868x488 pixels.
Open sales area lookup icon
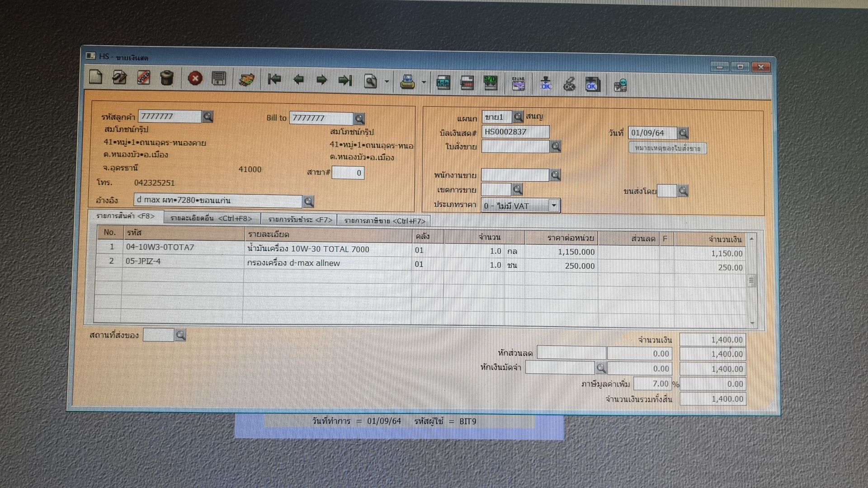(518, 189)
